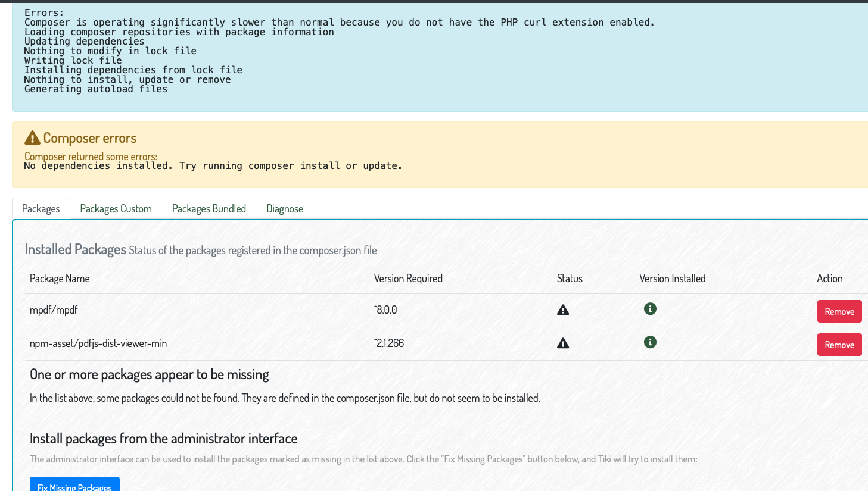Click info icon in mpdf/mpdf row
The image size is (868, 491).
coord(650,309)
